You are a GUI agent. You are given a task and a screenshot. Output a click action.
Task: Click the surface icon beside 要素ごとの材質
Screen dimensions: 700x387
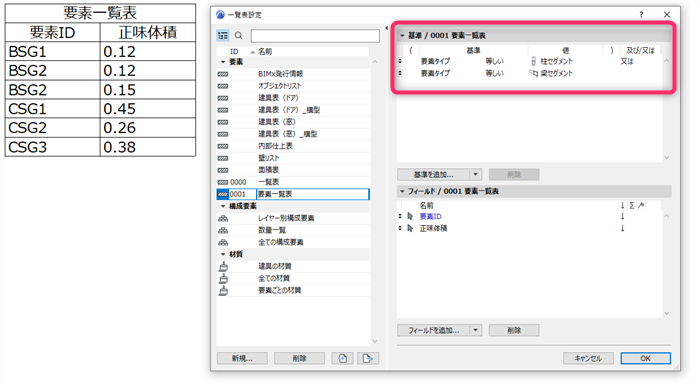point(223,291)
